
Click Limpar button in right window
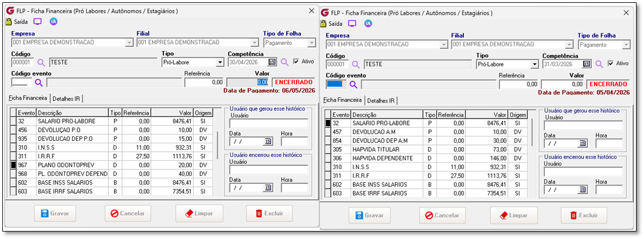pyautogui.click(x=514, y=215)
